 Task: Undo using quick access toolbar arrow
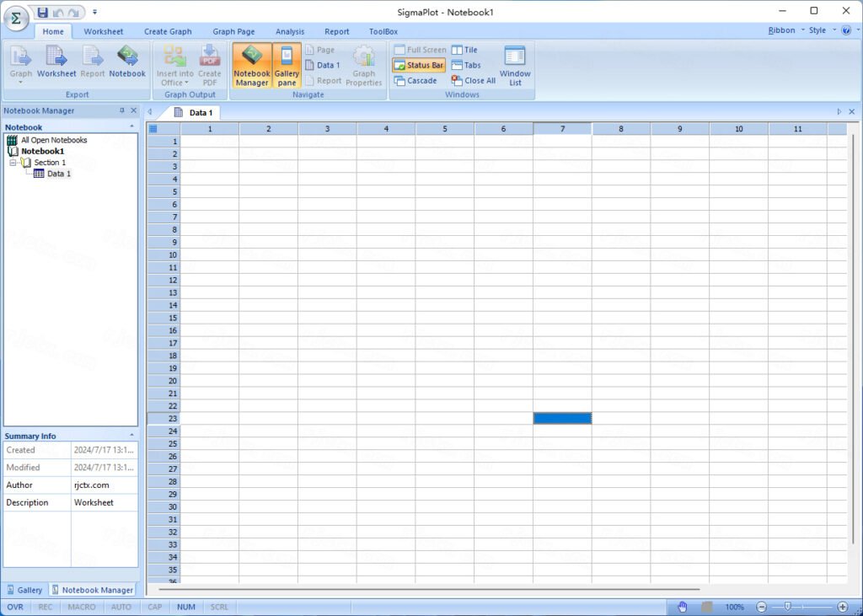point(58,12)
